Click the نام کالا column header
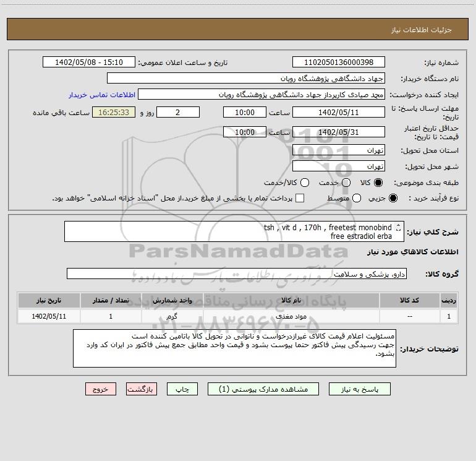The height and width of the screenshot is (461, 476). click(291, 300)
